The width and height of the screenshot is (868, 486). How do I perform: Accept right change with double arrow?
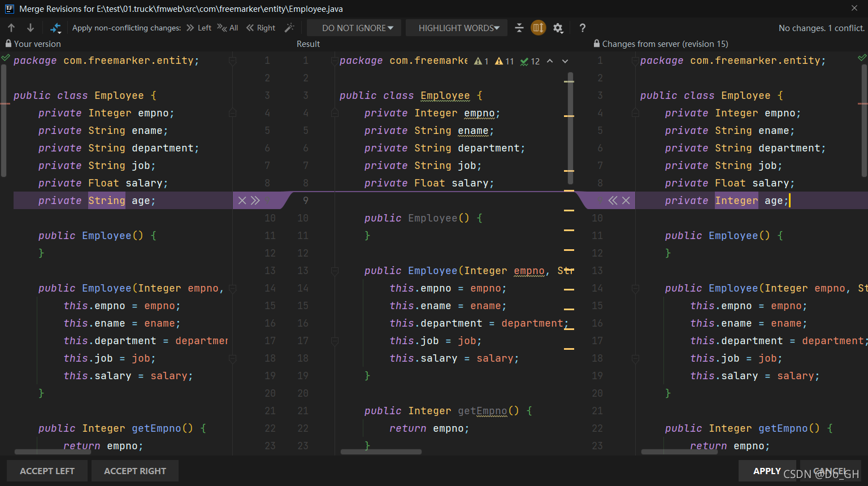coord(613,201)
